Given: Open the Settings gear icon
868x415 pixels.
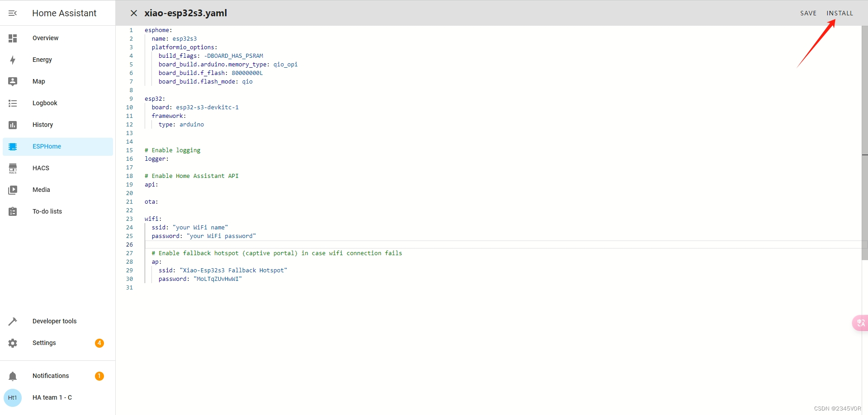Looking at the screenshot, I should 13,343.
